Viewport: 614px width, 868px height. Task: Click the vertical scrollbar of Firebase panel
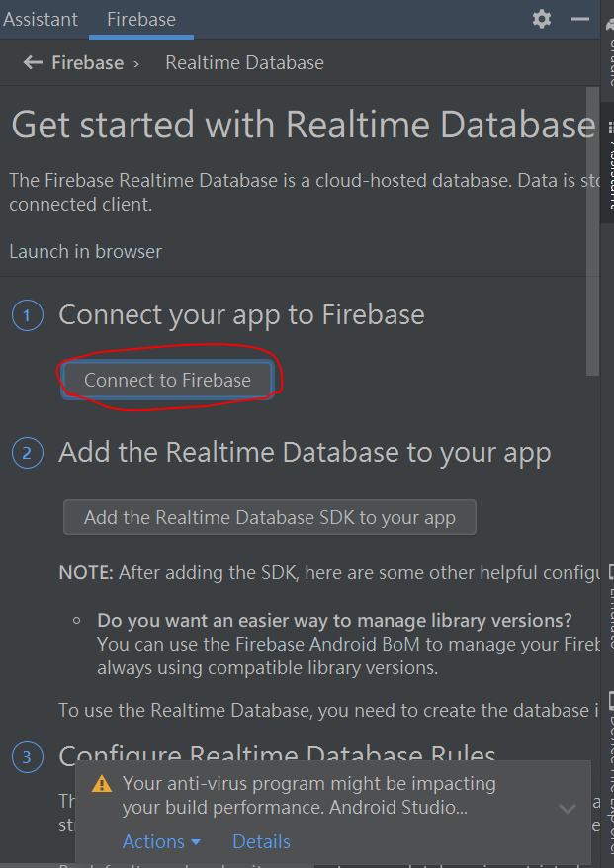[x=592, y=230]
